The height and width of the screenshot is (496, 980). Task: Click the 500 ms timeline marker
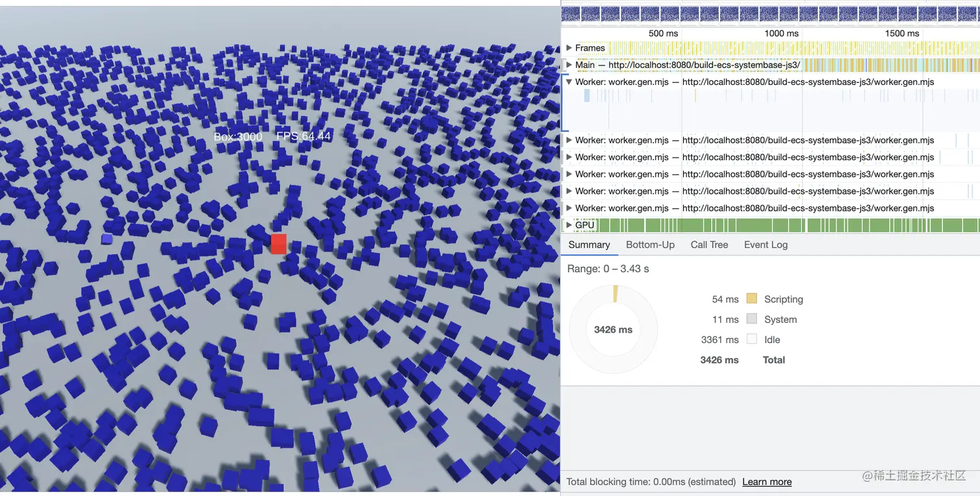[663, 33]
